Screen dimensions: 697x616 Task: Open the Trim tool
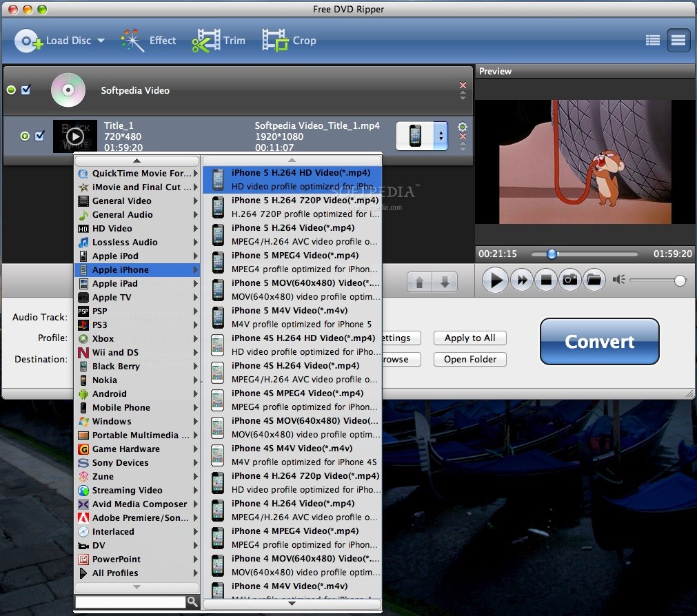(x=219, y=41)
